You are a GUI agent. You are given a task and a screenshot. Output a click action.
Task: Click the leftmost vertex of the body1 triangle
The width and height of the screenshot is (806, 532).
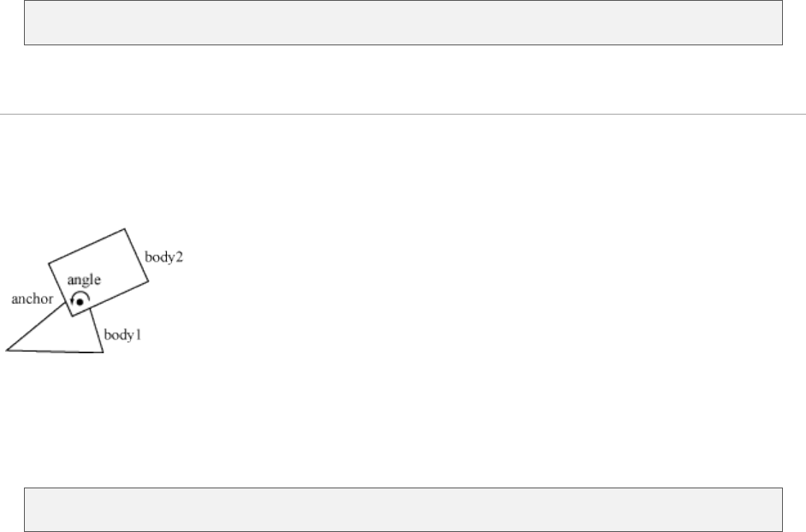pos(7,350)
